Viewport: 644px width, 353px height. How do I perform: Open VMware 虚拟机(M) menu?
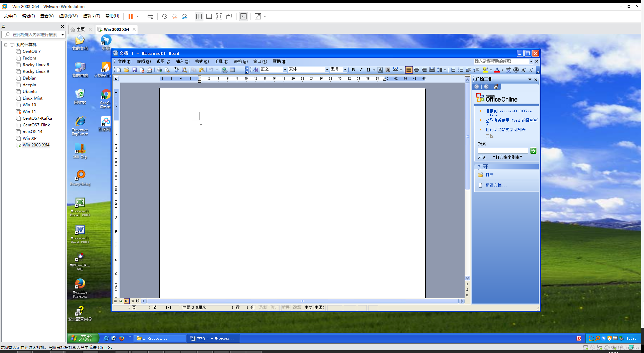pyautogui.click(x=68, y=16)
